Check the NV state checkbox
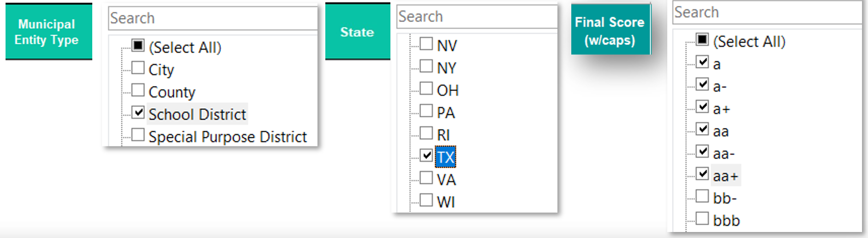 pos(426,44)
